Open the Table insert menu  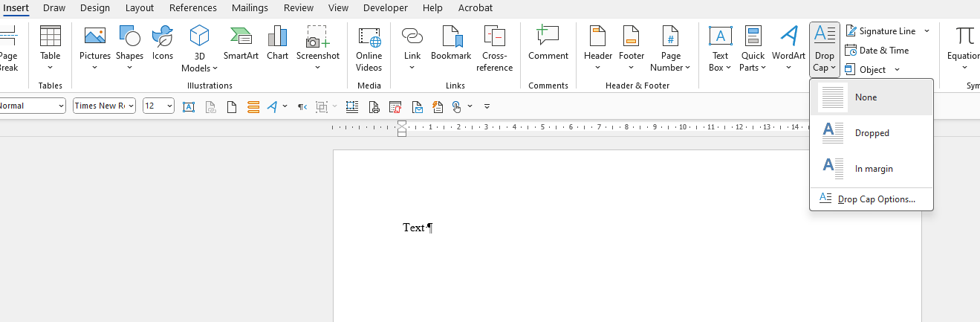[x=51, y=48]
